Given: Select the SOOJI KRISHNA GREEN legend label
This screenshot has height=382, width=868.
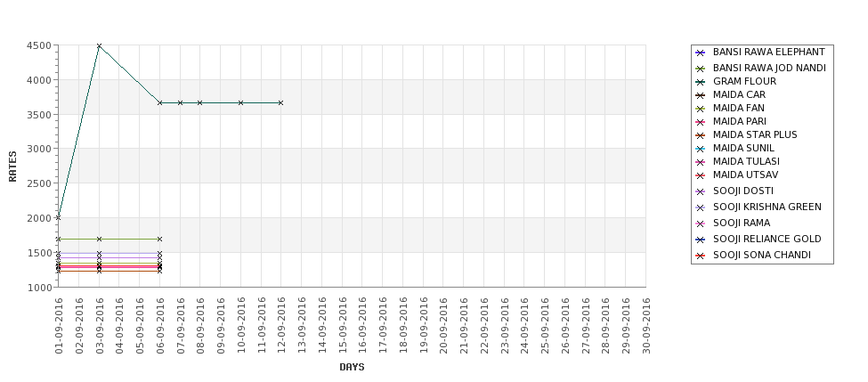Looking at the screenshot, I should tap(767, 207).
